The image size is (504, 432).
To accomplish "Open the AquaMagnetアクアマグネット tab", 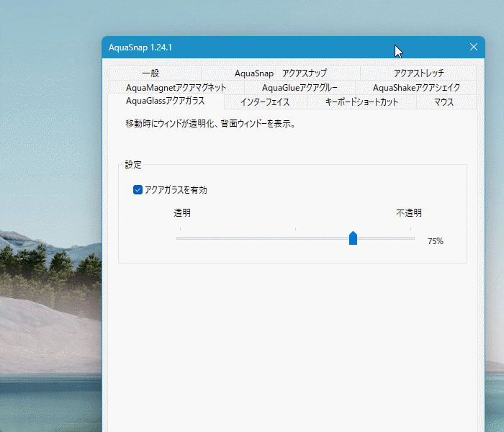I will pos(176,87).
